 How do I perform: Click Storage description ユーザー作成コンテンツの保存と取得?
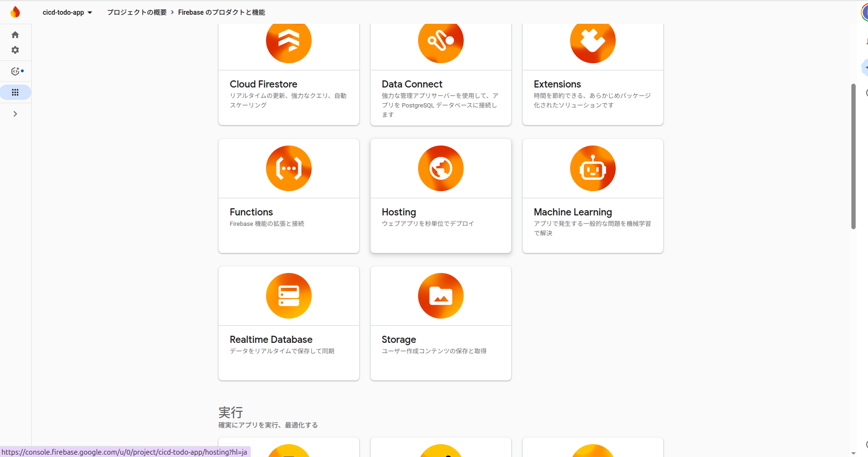pos(434,351)
